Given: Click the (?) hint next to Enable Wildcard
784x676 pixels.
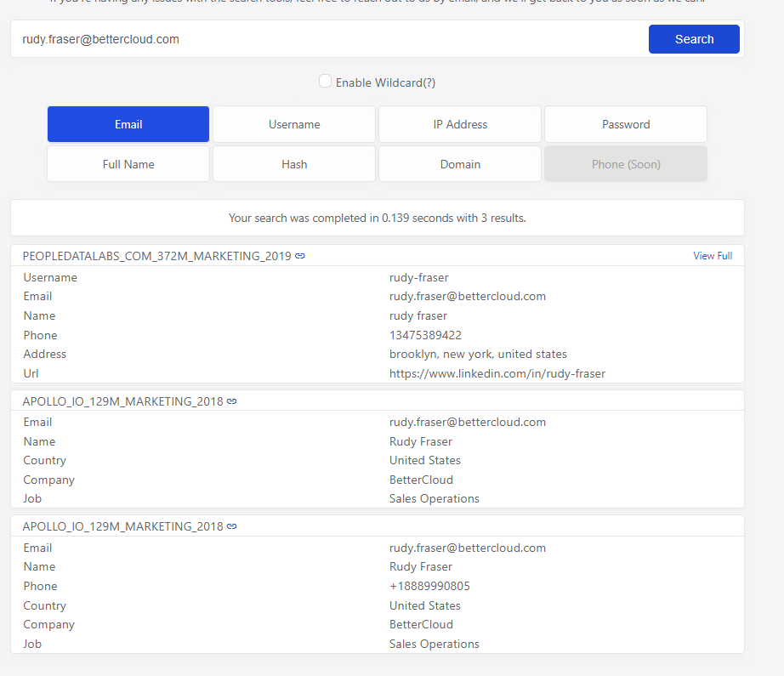Looking at the screenshot, I should point(428,82).
